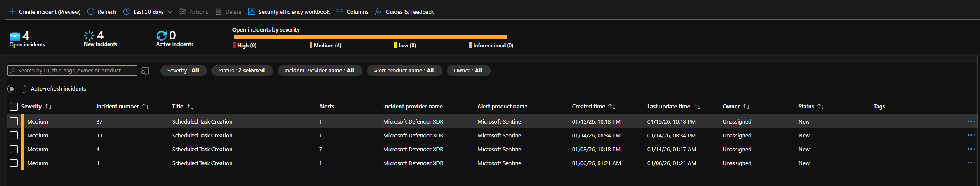
Task: Open Guides & Feedback icon
Action: coord(379,12)
